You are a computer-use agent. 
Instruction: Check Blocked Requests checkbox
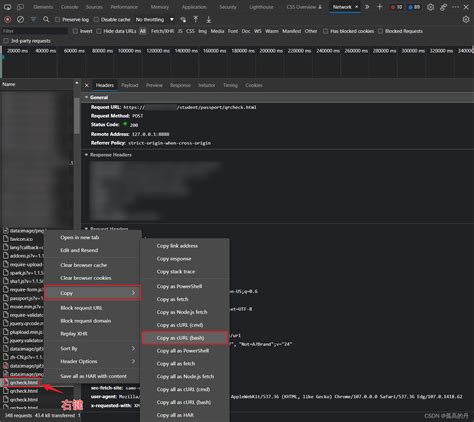tap(380, 31)
